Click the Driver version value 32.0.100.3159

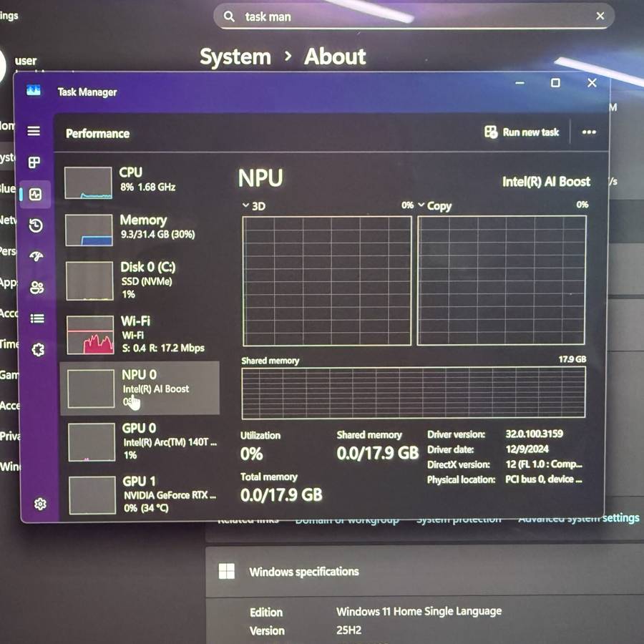(x=535, y=434)
